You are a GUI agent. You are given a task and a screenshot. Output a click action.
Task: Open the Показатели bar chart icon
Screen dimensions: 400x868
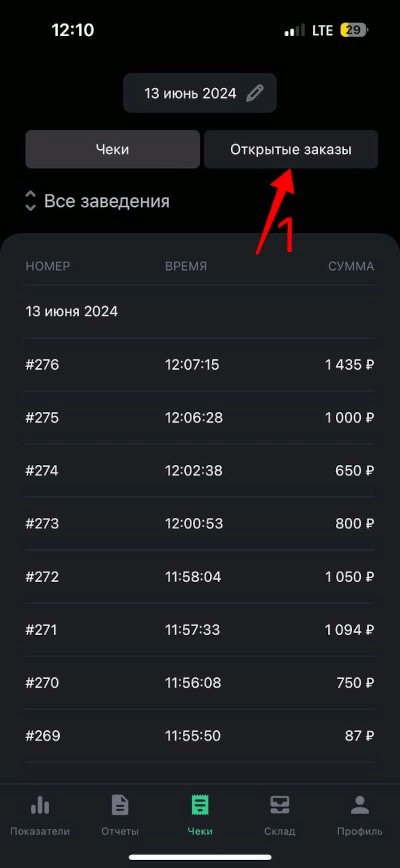(x=40, y=805)
